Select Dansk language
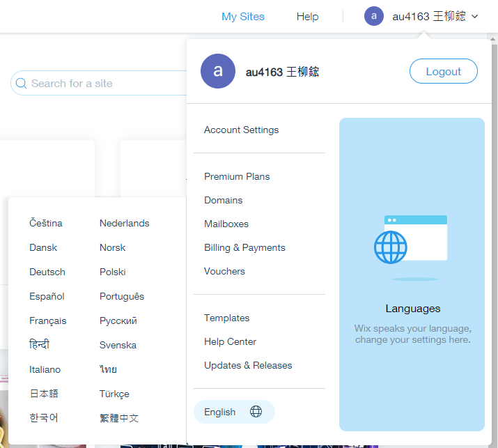This screenshot has width=498, height=448. (43, 247)
